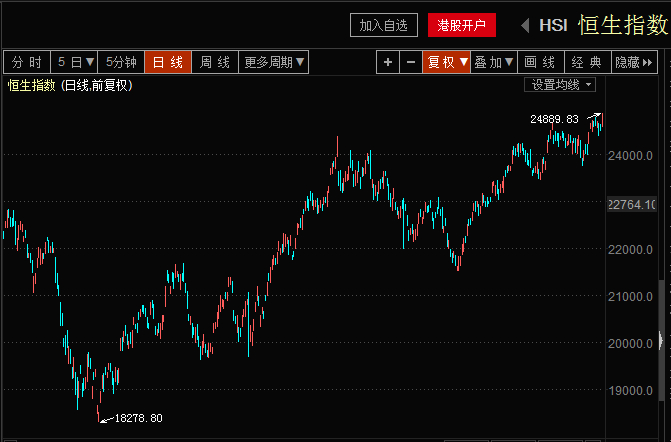Switch to 经典 classic view
671x442 pixels.
[588, 62]
